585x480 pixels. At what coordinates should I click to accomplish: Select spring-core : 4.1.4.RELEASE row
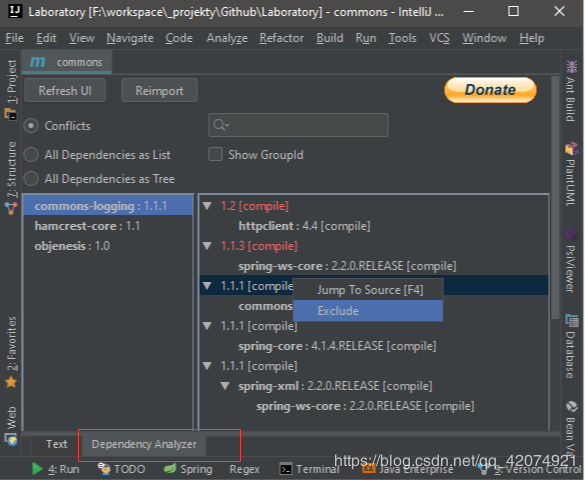tap(337, 346)
